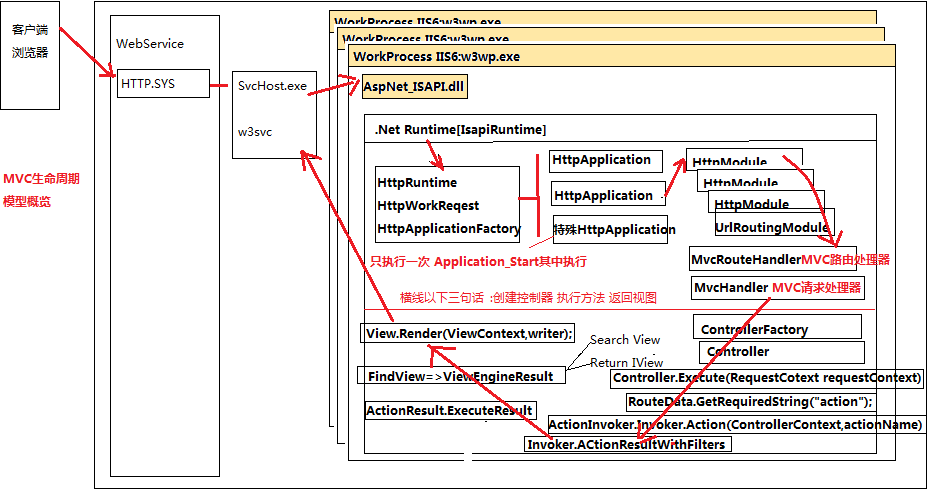Select the red 模型概览 text
The width and height of the screenshot is (932, 494).
pyautogui.click(x=27, y=202)
